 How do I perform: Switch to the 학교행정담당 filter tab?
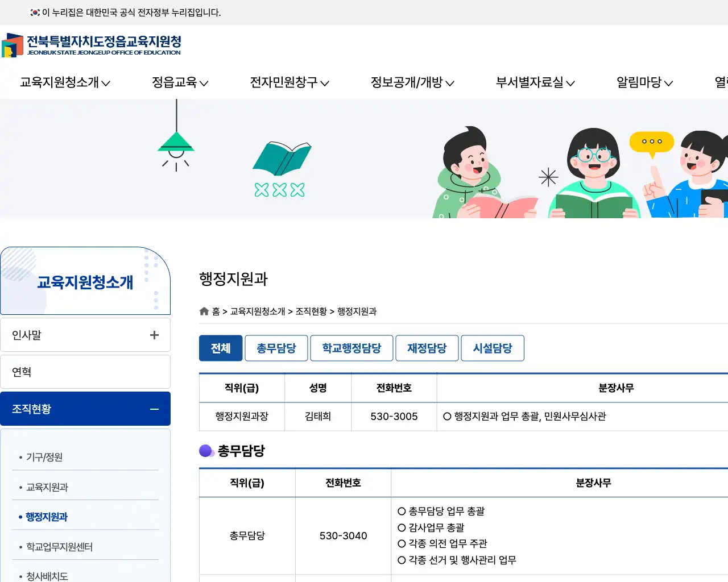coord(351,348)
